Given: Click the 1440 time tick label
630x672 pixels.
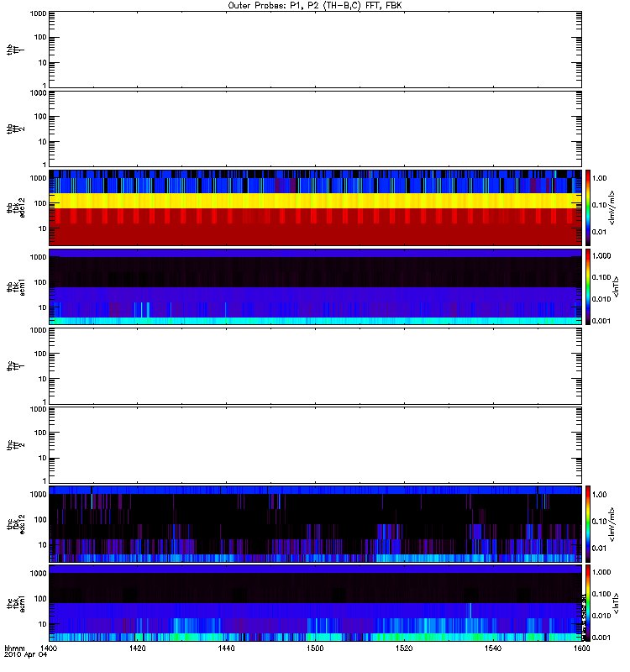Looking at the screenshot, I should pos(226,648).
